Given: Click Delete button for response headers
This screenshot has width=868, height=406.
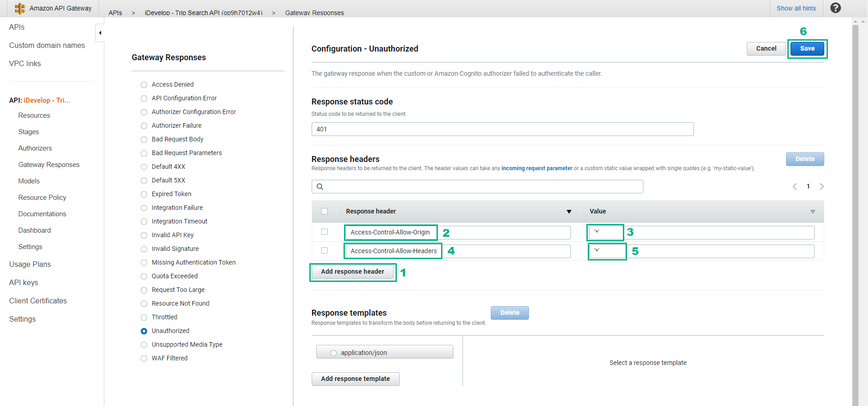Looking at the screenshot, I should click(805, 159).
